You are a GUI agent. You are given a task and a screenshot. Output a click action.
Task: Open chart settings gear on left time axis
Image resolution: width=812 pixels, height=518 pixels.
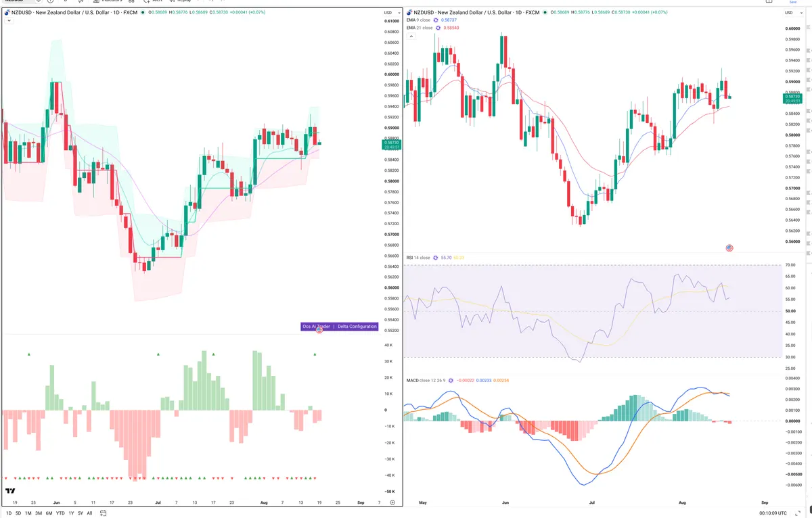click(x=392, y=502)
